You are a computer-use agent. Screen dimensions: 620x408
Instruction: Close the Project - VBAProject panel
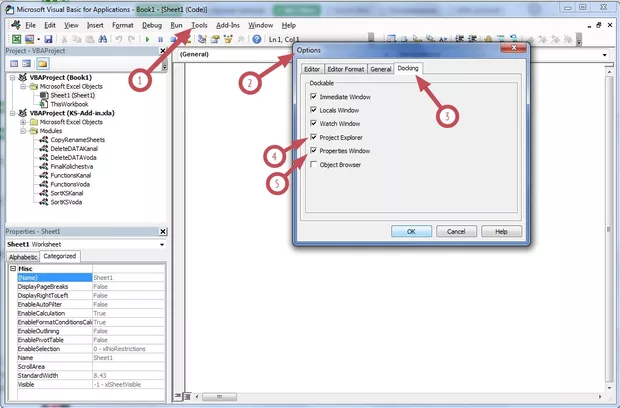163,51
